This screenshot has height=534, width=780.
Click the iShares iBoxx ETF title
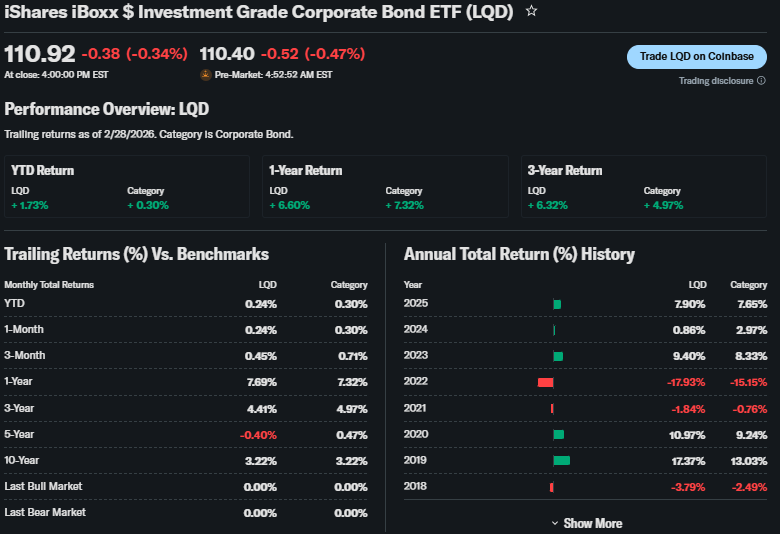click(259, 12)
